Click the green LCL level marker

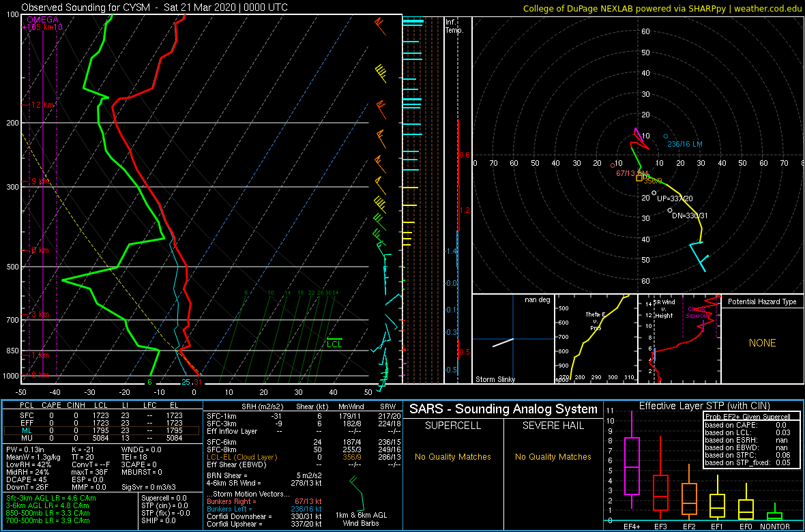point(335,344)
